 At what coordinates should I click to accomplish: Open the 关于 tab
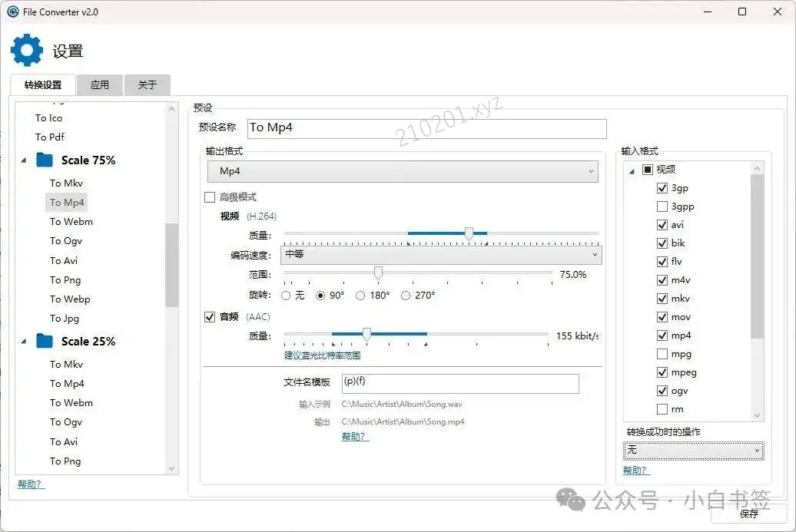coord(148,84)
